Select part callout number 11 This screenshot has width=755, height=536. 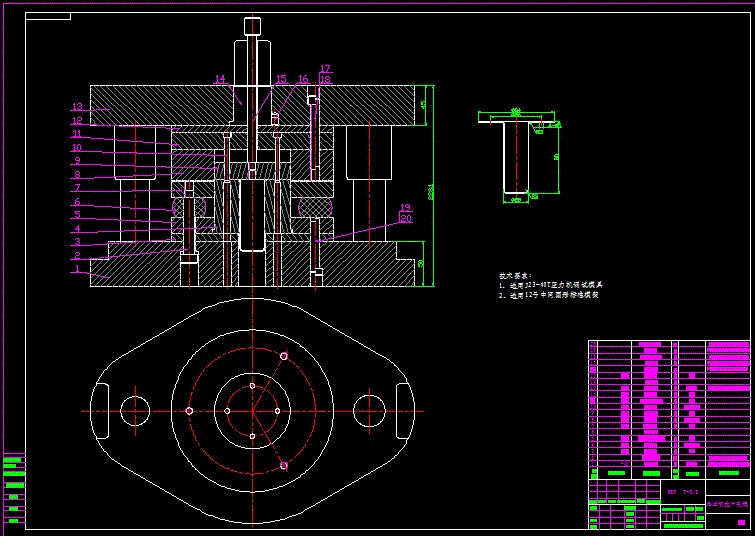pyautogui.click(x=77, y=134)
